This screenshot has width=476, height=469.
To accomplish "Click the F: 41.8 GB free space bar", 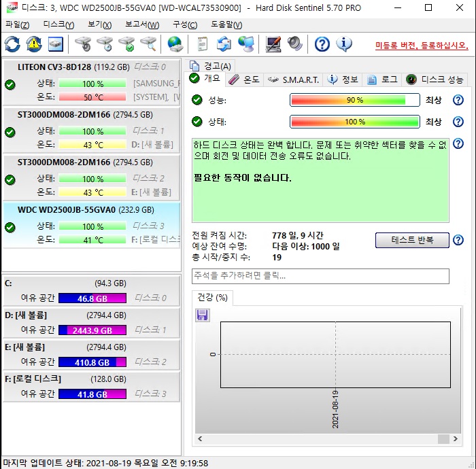I will tap(92, 394).
